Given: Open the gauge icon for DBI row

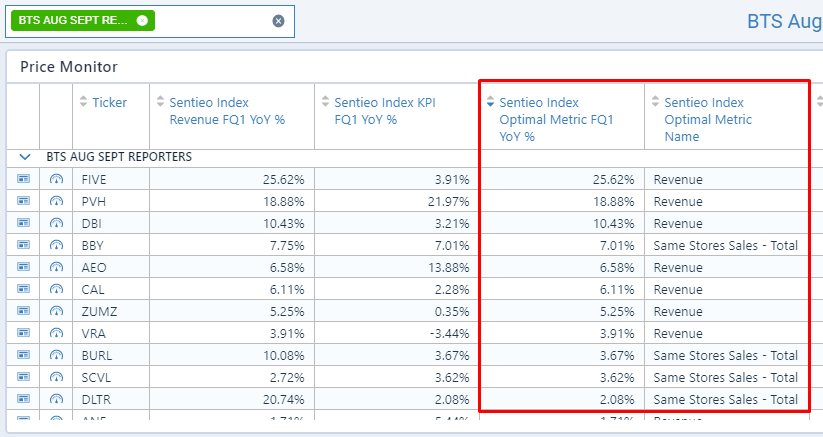Looking at the screenshot, I should click(56, 223).
